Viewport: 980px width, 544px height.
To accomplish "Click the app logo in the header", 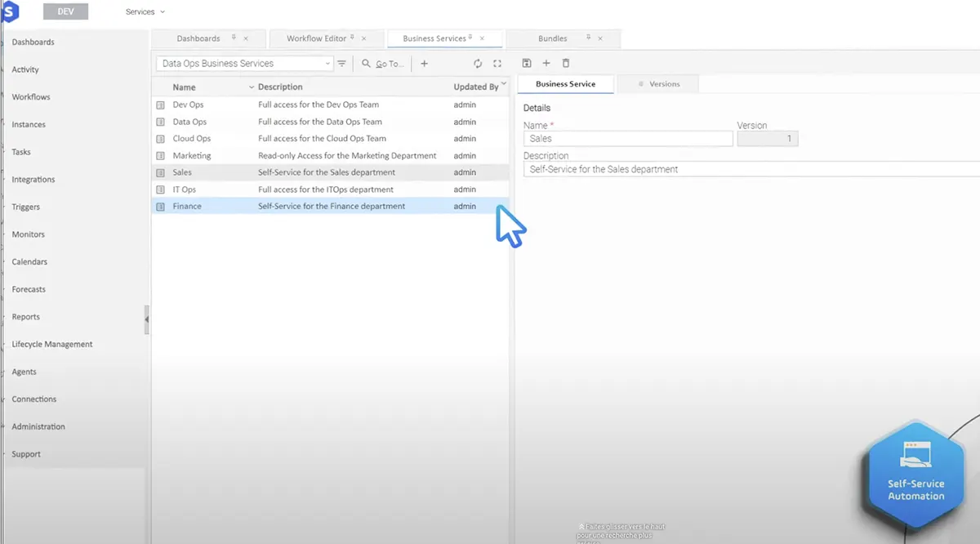I will coord(10,11).
